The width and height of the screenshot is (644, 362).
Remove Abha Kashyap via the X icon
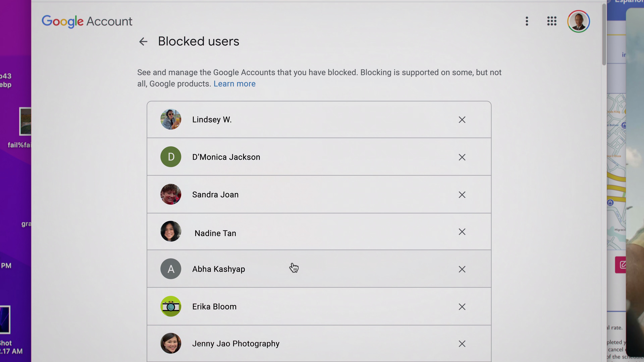462,269
